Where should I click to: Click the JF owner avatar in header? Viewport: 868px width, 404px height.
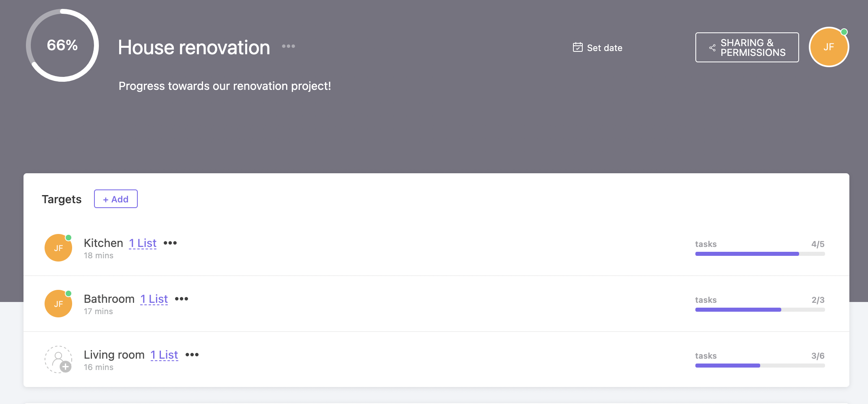[829, 47]
